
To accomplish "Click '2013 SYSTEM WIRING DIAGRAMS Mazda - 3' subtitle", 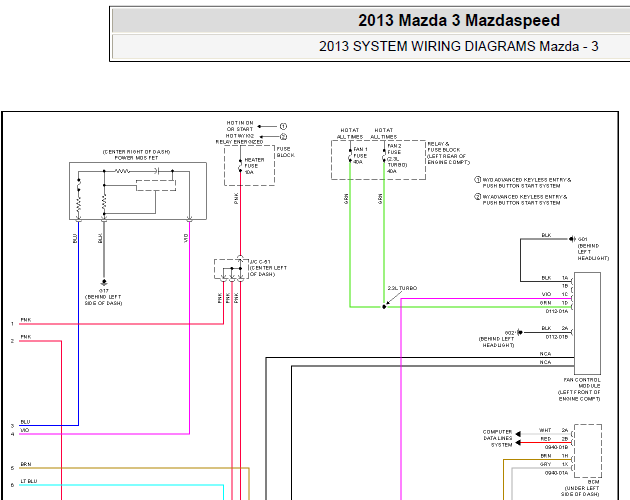I will point(458,46).
